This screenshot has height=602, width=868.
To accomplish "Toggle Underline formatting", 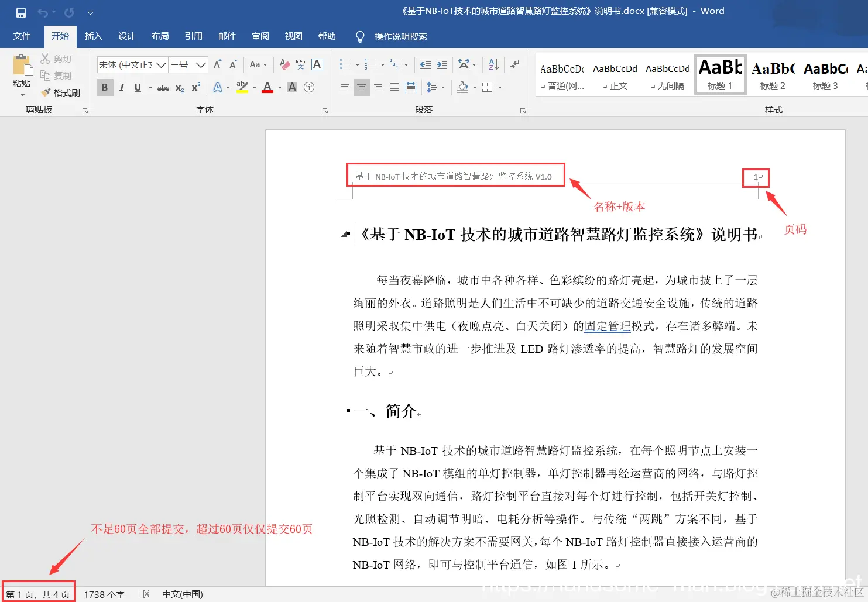I will pos(138,87).
